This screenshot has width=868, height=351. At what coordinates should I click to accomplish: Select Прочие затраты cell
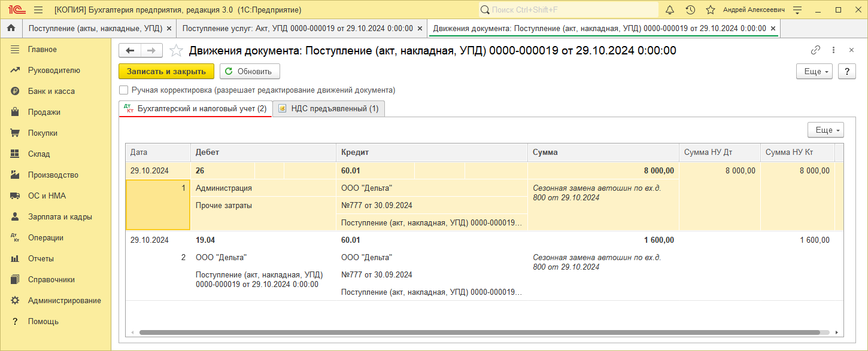pos(263,205)
